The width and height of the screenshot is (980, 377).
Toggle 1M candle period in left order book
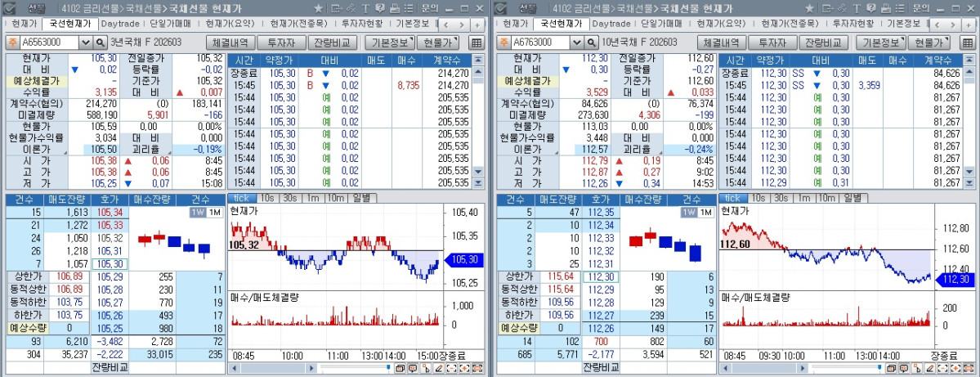pos(213,212)
